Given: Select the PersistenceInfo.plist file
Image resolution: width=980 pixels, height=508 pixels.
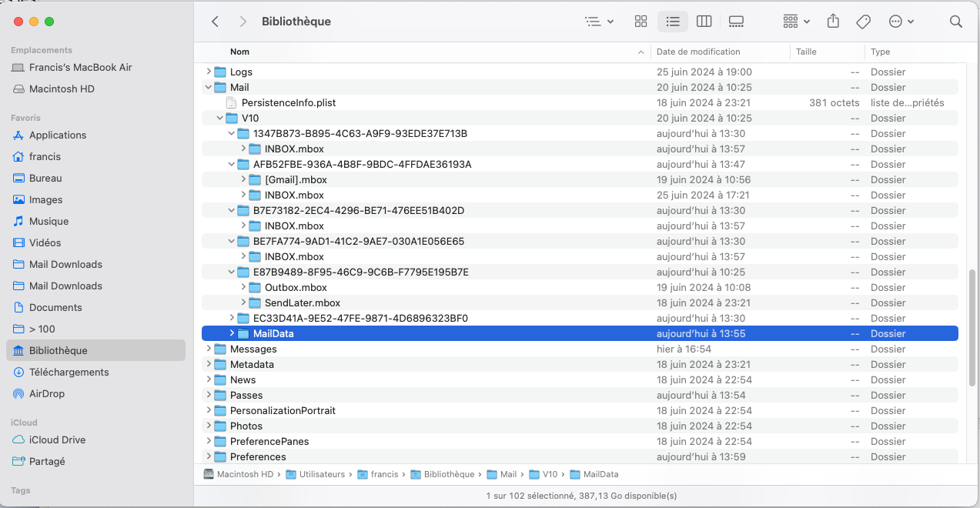Looking at the screenshot, I should pyautogui.click(x=580, y=102).
